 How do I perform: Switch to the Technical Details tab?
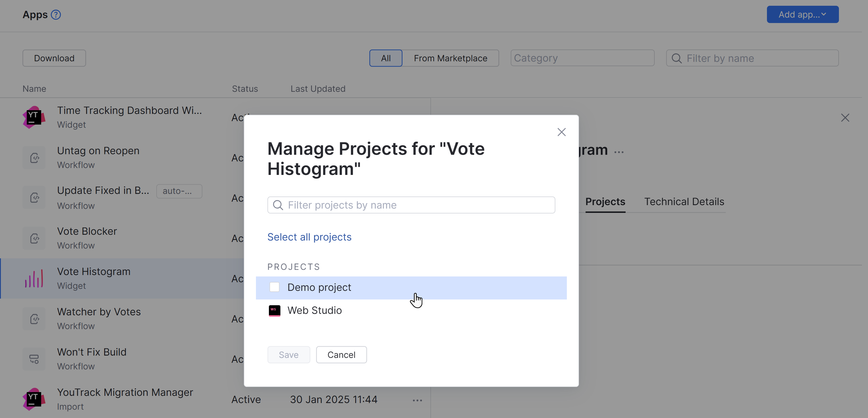click(684, 201)
